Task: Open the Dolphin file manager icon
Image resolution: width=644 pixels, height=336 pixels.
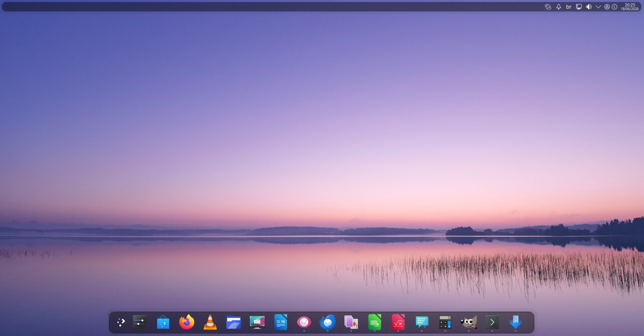Action: (233, 322)
